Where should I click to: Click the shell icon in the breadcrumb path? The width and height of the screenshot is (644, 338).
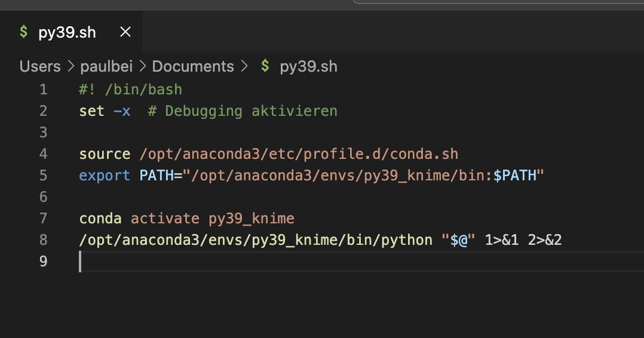[265, 66]
